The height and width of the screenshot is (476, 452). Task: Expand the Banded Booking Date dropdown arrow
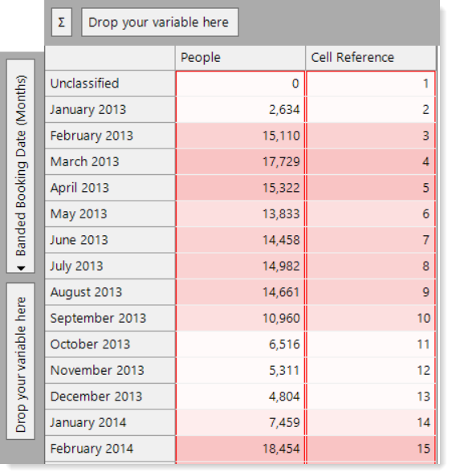(x=21, y=268)
